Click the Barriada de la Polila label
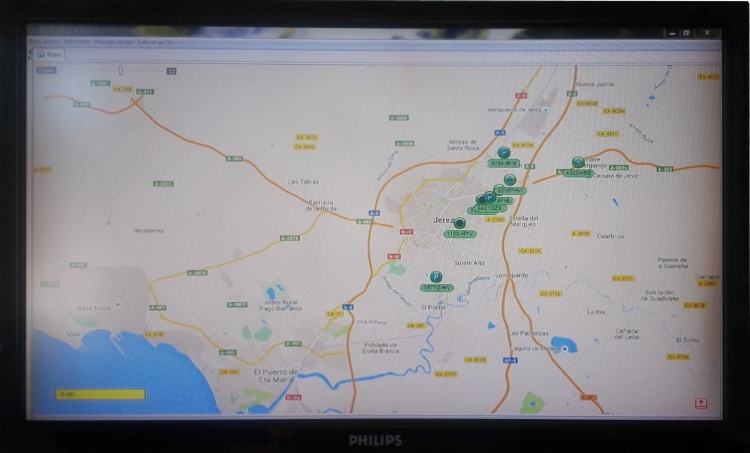 click(321, 205)
